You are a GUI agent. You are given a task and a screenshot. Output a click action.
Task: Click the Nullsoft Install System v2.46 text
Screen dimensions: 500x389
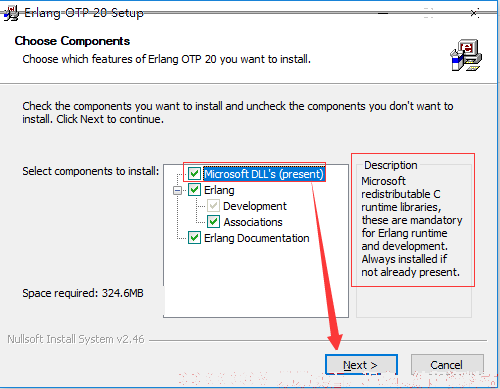pos(76,339)
